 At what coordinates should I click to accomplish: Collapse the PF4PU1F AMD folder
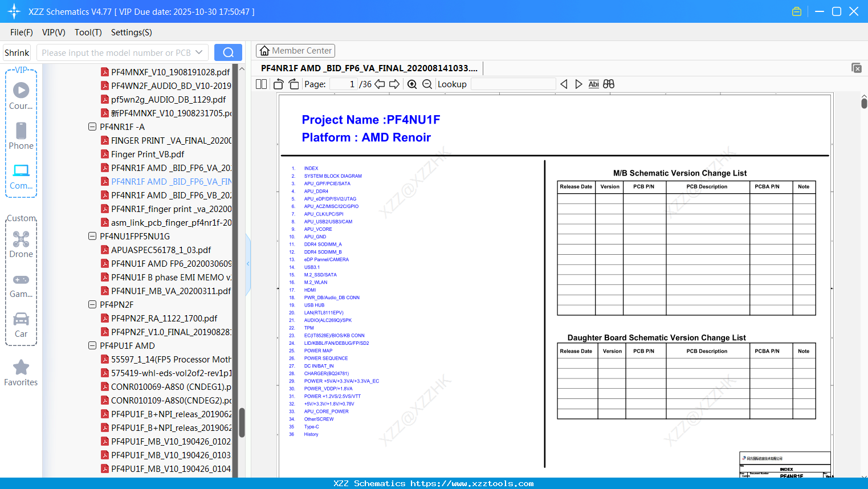click(x=92, y=345)
